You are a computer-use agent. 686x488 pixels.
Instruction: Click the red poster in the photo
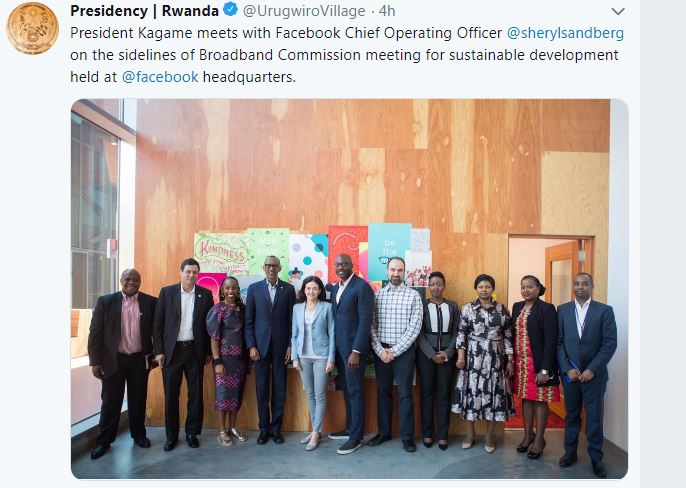[348, 246]
